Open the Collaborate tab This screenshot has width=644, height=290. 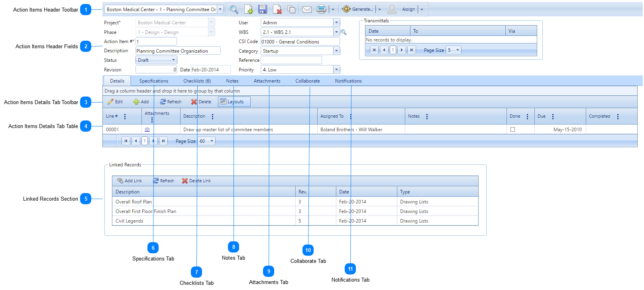(308, 81)
